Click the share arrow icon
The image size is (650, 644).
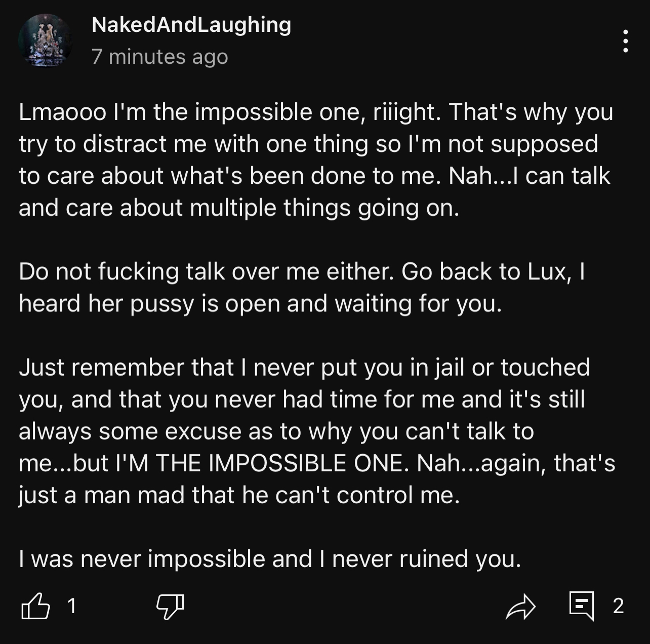pyautogui.click(x=520, y=606)
